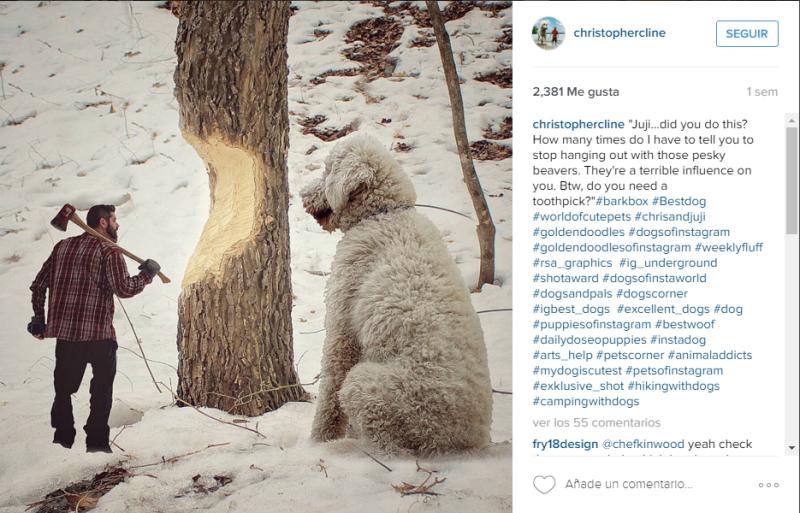
Task: Follow the user with the SEGUIR button
Action: [x=747, y=34]
